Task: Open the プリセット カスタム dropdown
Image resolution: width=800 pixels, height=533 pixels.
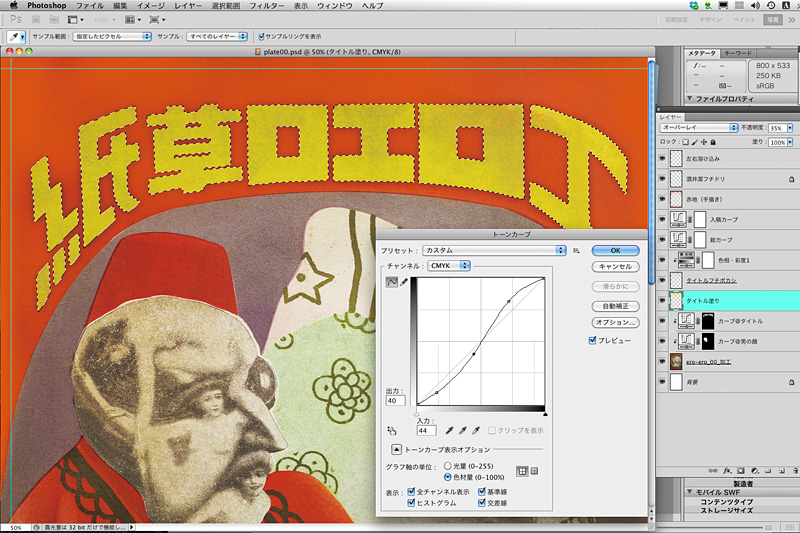Action: pyautogui.click(x=494, y=250)
